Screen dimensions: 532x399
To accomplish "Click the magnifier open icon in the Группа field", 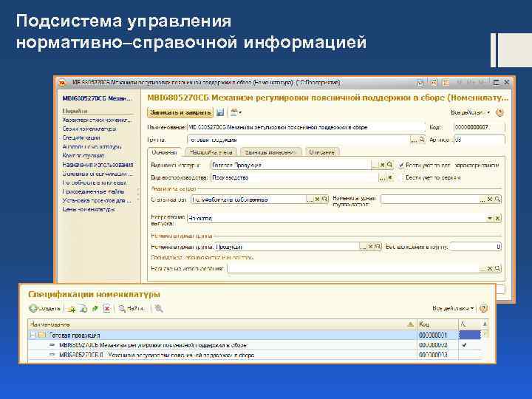I will tap(422, 140).
